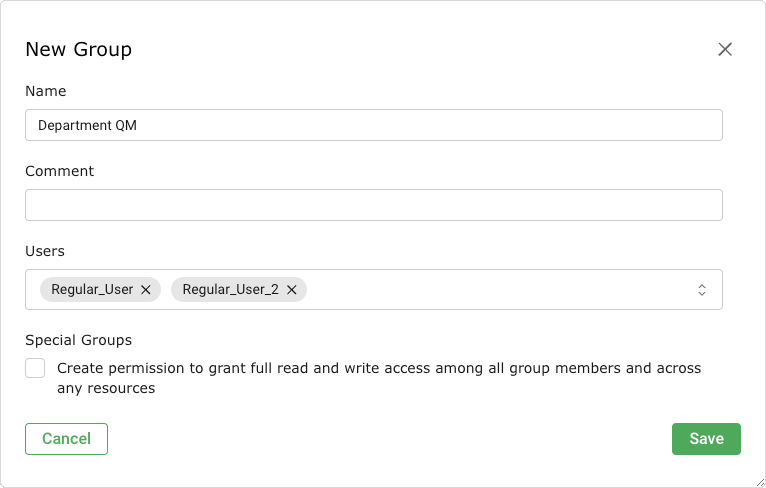Screen dimensions: 766x488
Task: Click the Special Groups heading
Action: pyautogui.click(x=78, y=340)
